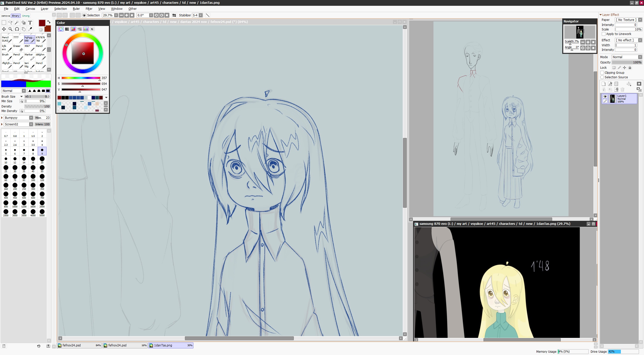Select the Lasso selection tool
644x355 pixels.
[10, 23]
